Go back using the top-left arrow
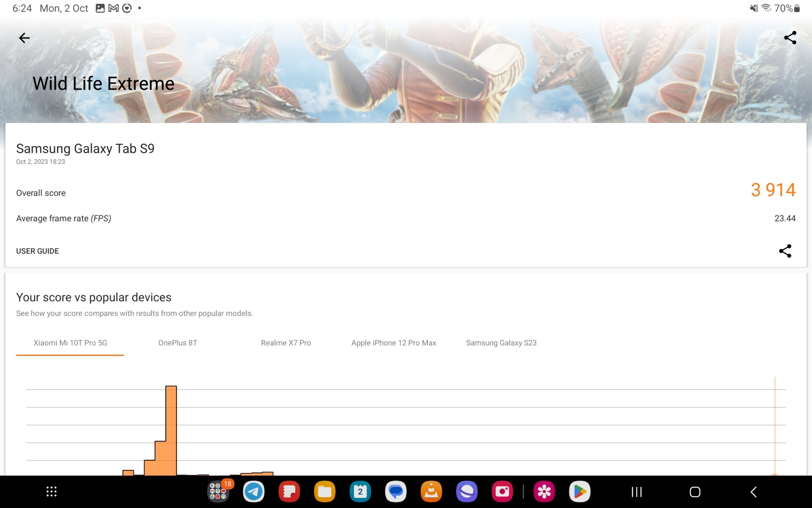 (25, 38)
